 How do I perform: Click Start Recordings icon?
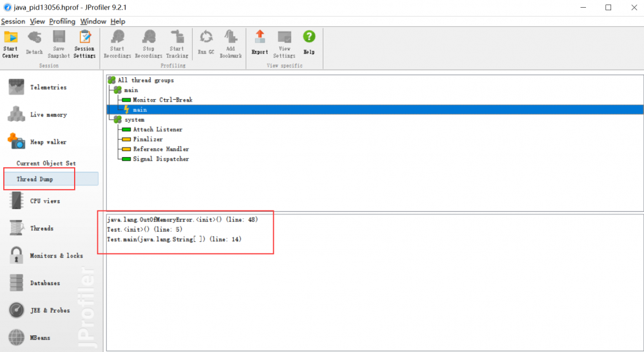(x=117, y=44)
